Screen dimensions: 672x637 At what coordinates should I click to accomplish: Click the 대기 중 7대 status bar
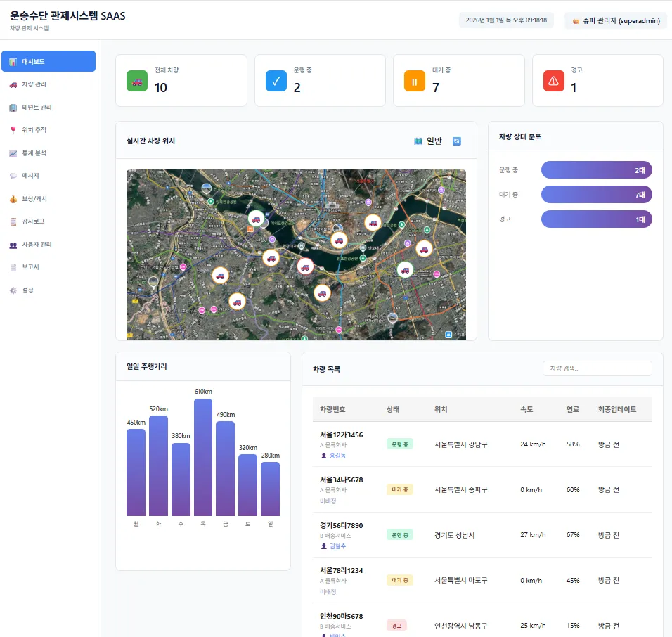596,195
